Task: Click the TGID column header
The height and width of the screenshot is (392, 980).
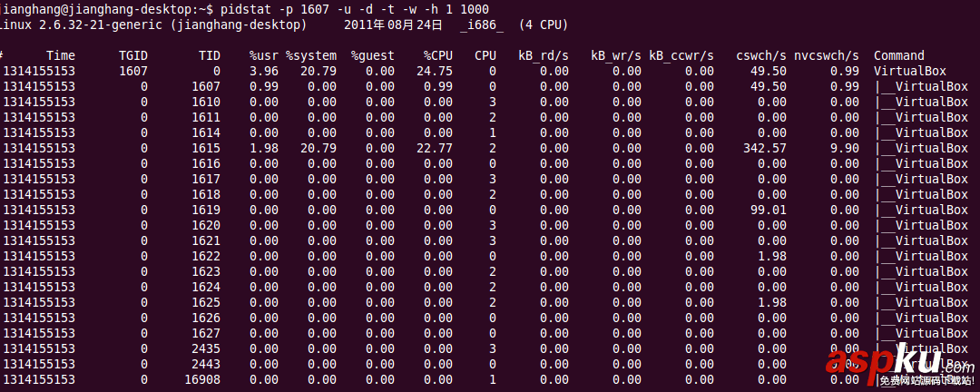Action: pyautogui.click(x=133, y=55)
